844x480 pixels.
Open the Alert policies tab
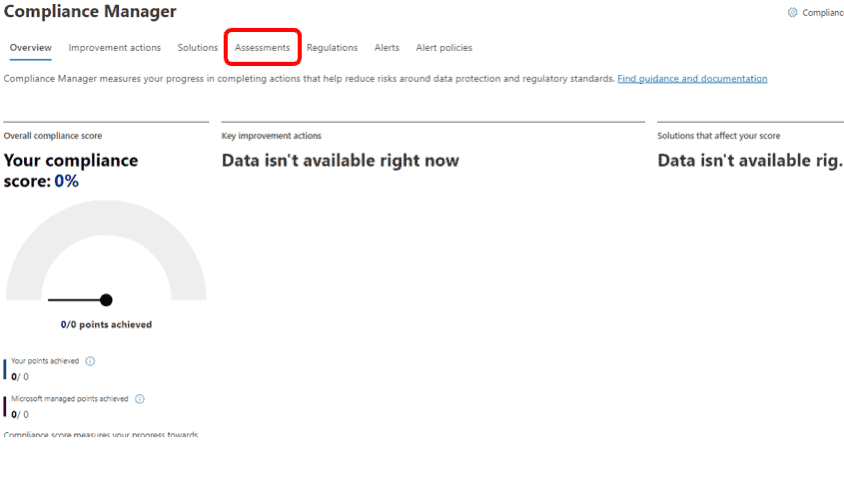(x=444, y=47)
